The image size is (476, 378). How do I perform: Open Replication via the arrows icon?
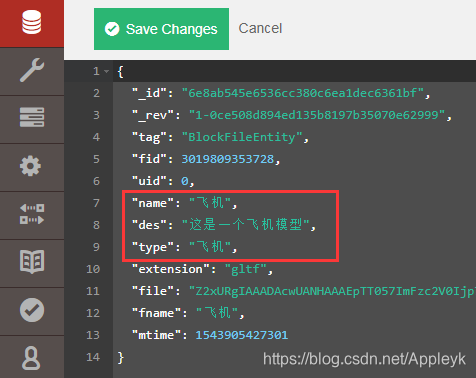pos(32,214)
